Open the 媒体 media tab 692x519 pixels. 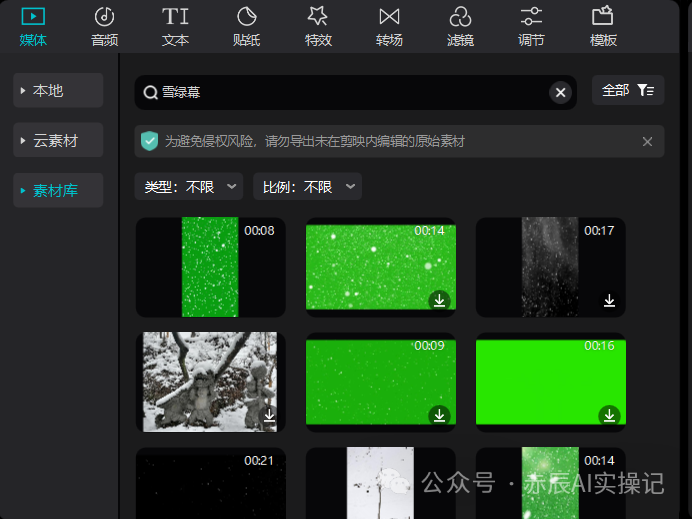pos(33,26)
